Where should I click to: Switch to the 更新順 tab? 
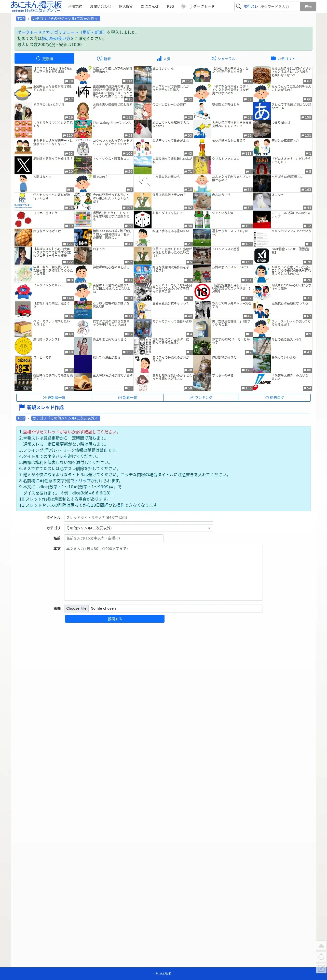pyautogui.click(x=44, y=58)
